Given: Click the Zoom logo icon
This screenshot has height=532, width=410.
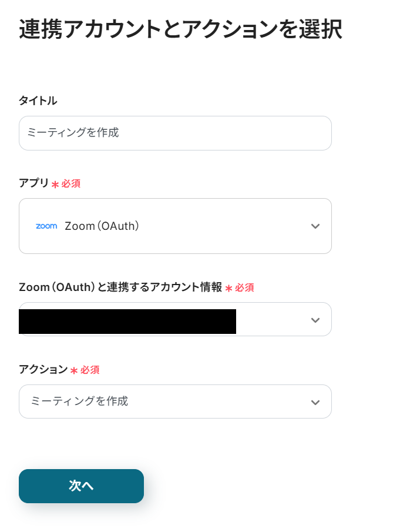Looking at the screenshot, I should tap(46, 226).
